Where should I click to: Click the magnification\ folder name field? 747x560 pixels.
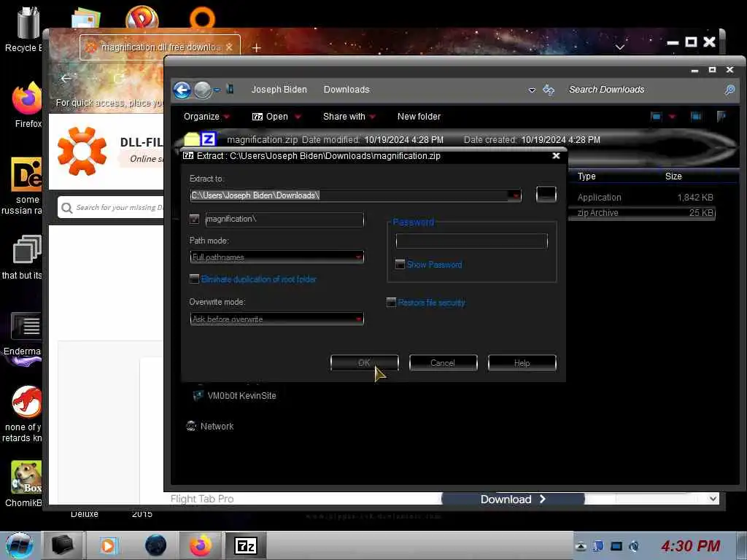point(285,219)
